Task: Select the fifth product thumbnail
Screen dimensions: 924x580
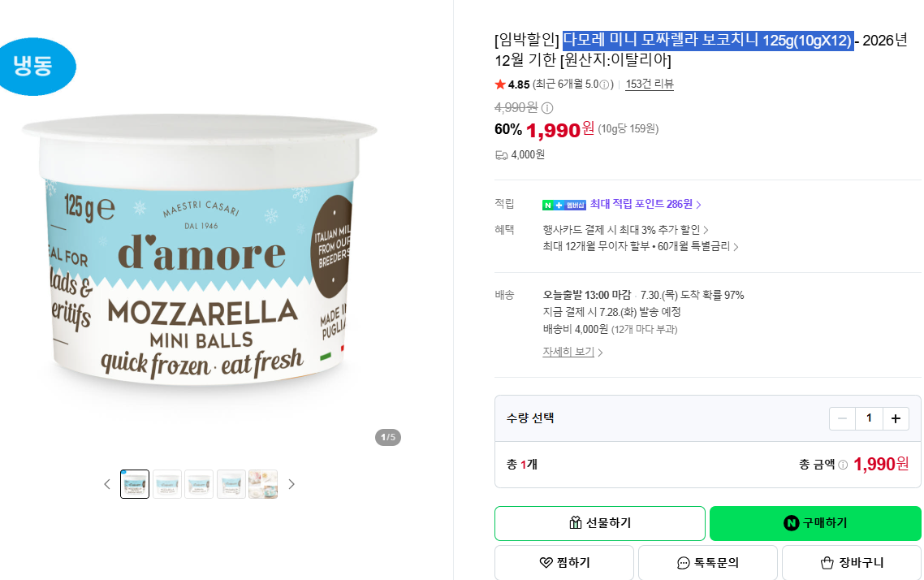Action: (x=263, y=484)
